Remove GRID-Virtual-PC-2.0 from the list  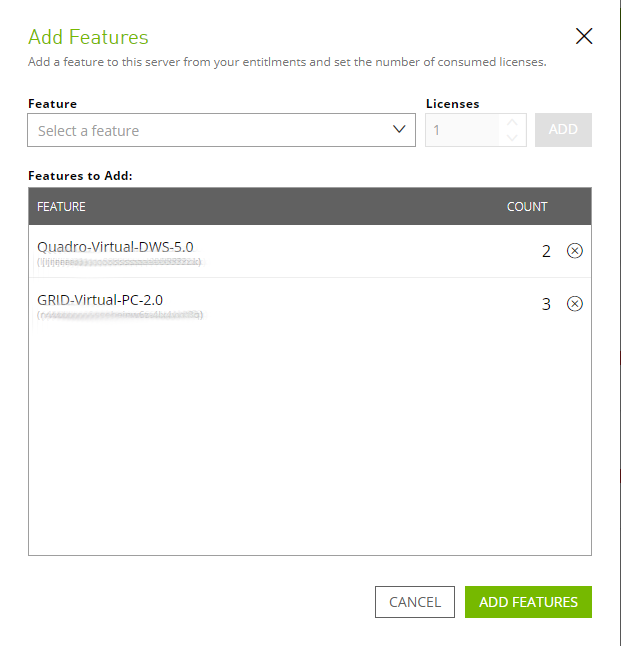pyautogui.click(x=575, y=304)
